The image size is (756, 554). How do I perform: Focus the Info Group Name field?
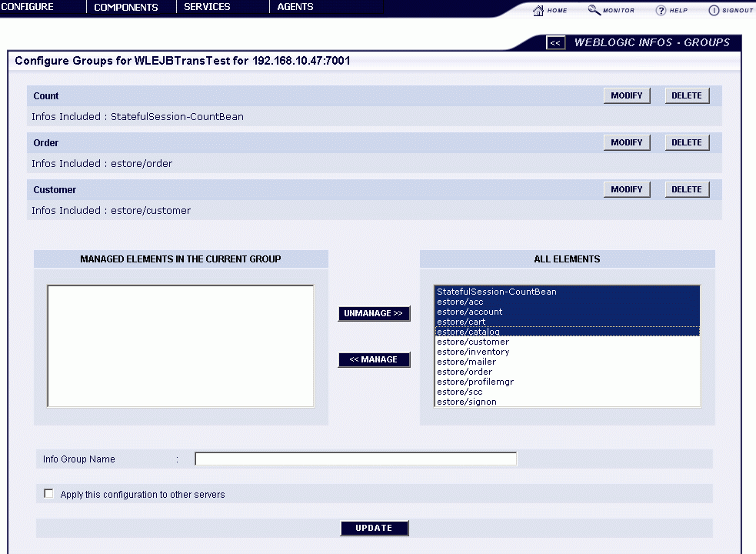(356, 459)
